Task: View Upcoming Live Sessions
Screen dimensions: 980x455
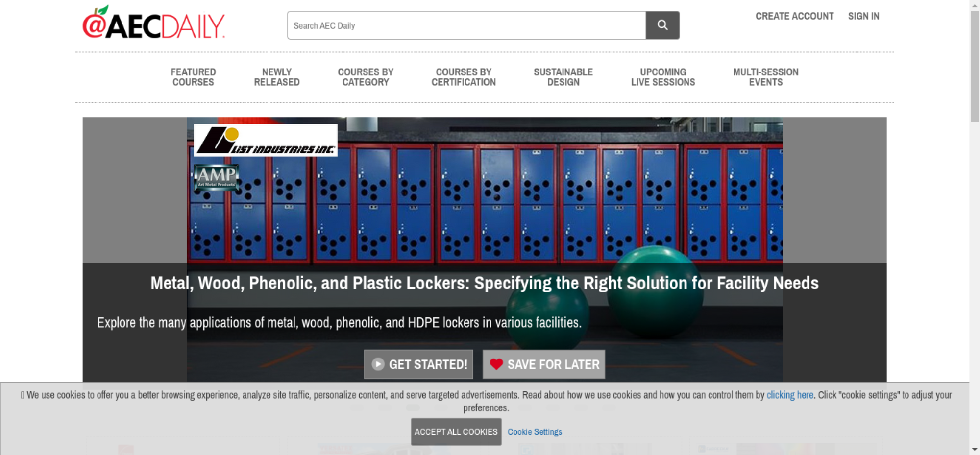Action: (x=663, y=77)
